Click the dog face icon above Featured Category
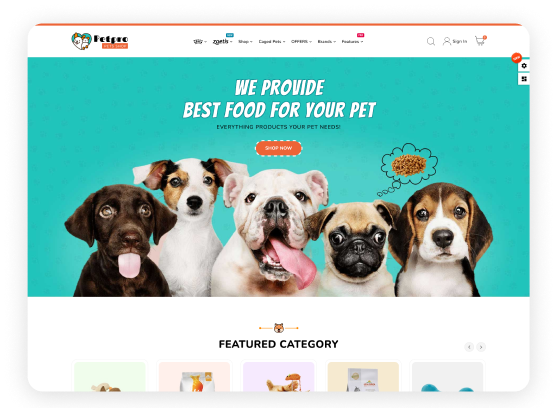This screenshot has height=408, width=555. [x=279, y=328]
